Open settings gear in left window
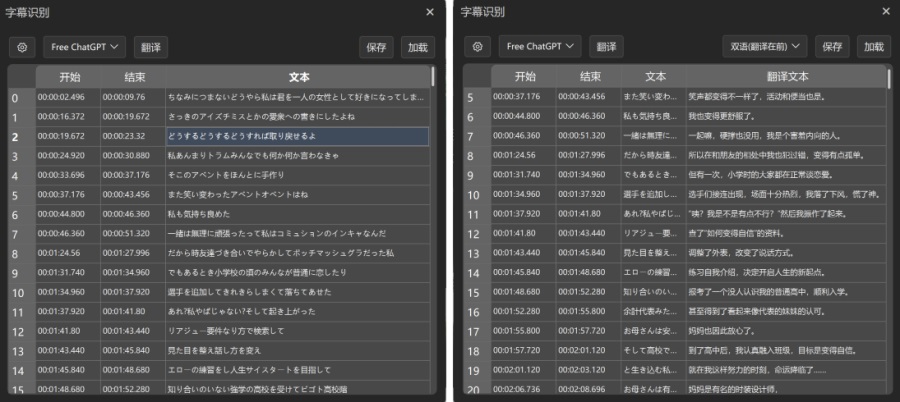Viewport: 900px width, 402px height. 22,47
